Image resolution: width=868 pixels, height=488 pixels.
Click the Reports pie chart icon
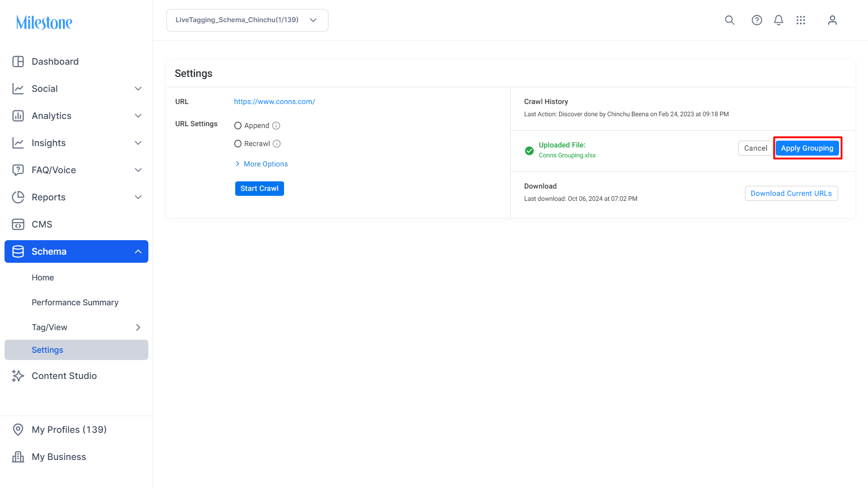pos(18,197)
